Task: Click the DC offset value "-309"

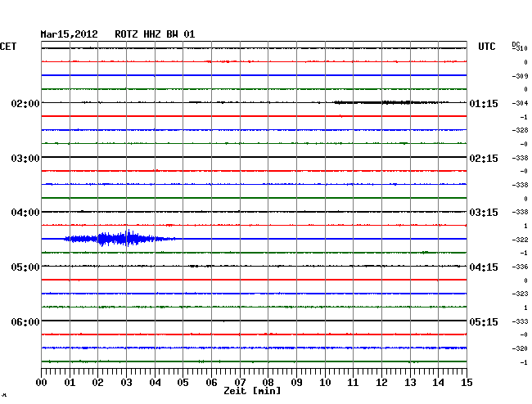Action: 520,76
